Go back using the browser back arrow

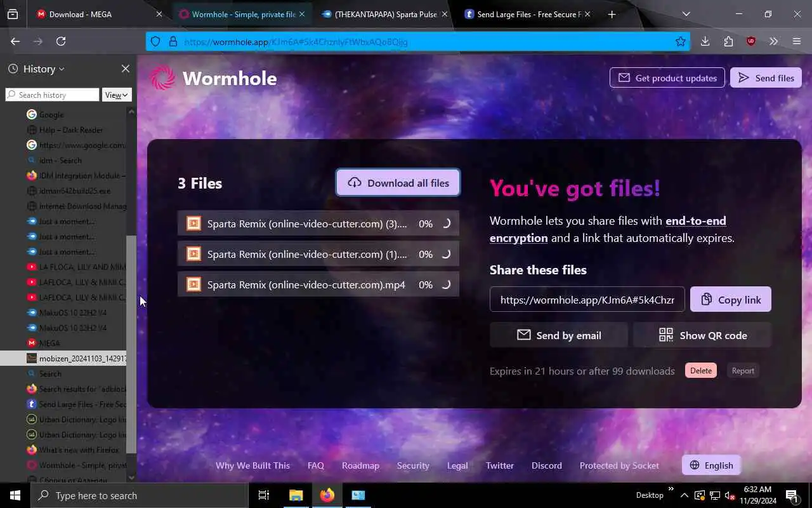click(x=15, y=41)
